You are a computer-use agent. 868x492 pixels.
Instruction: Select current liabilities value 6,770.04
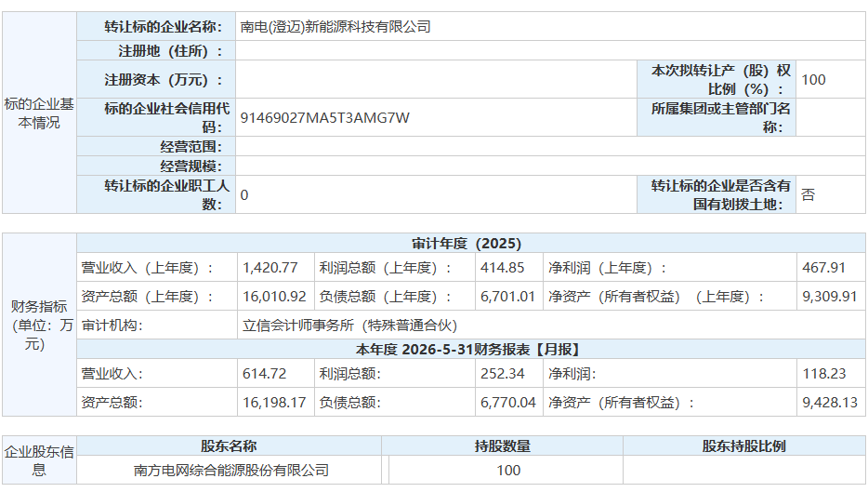click(507, 402)
